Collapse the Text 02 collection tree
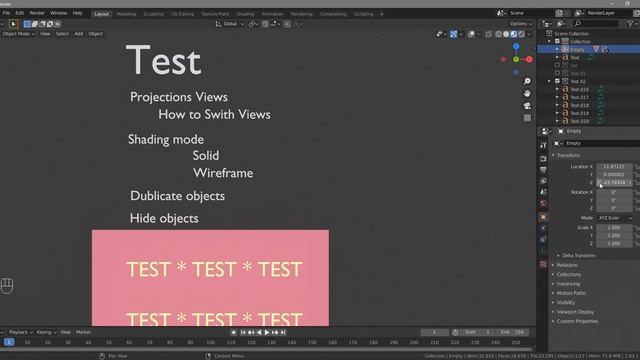The height and width of the screenshot is (360, 640). 549,81
